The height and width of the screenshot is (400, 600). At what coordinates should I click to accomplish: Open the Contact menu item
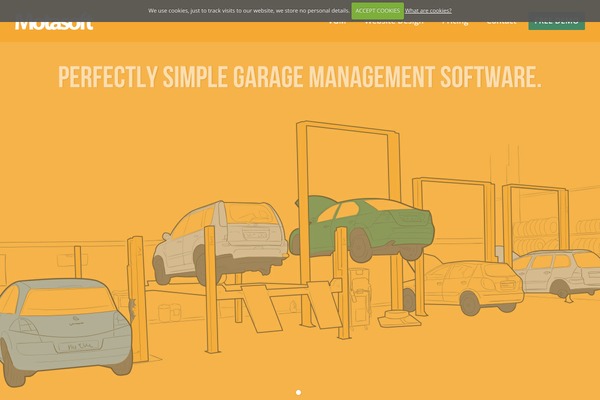501,23
